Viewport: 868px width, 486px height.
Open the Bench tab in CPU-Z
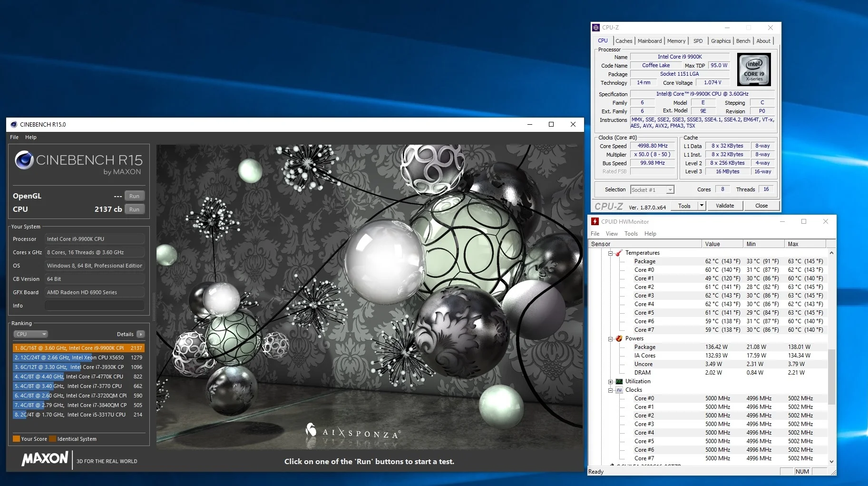tap(743, 41)
